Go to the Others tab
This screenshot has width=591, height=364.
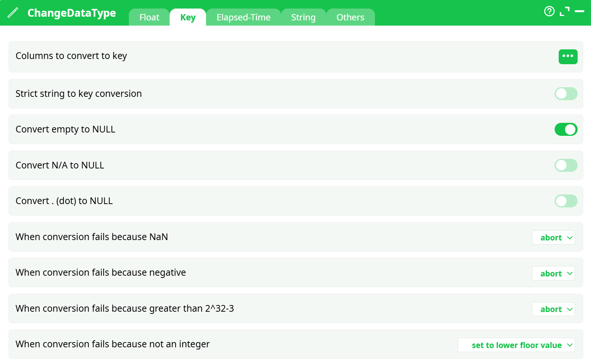(x=350, y=17)
